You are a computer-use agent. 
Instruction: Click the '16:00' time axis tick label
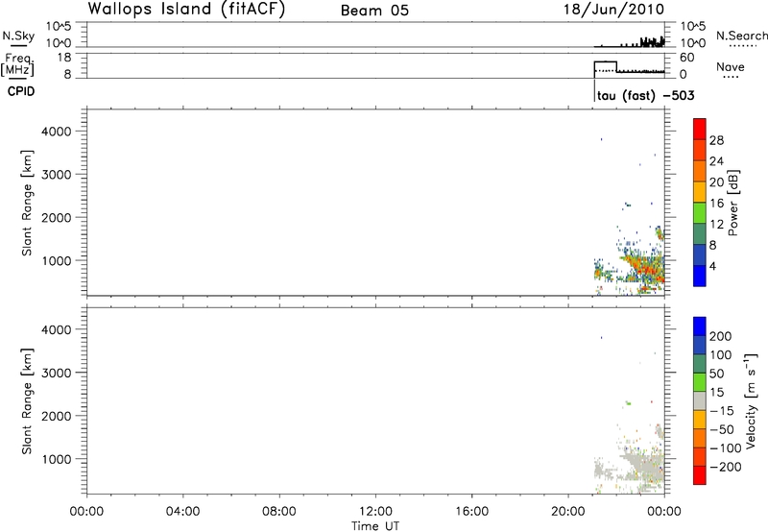pyautogui.click(x=471, y=512)
